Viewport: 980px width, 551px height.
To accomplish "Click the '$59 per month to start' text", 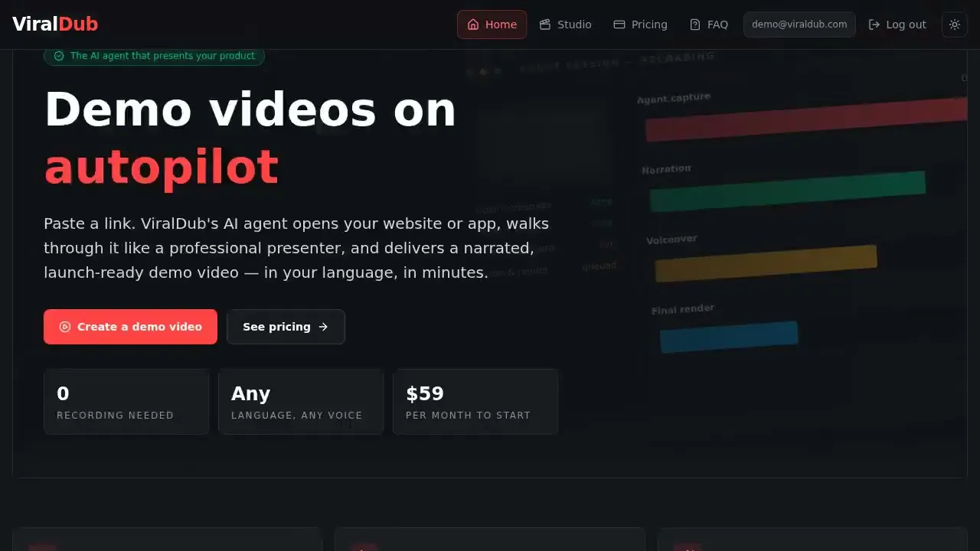I will (x=468, y=403).
